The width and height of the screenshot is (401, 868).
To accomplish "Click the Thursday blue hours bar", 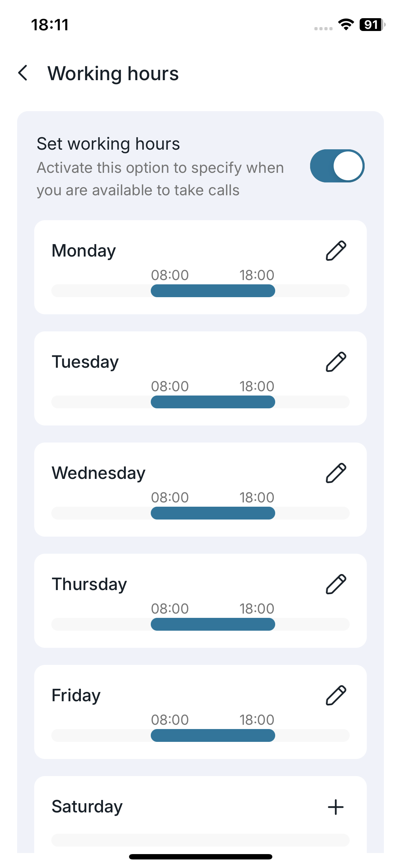I will [213, 624].
